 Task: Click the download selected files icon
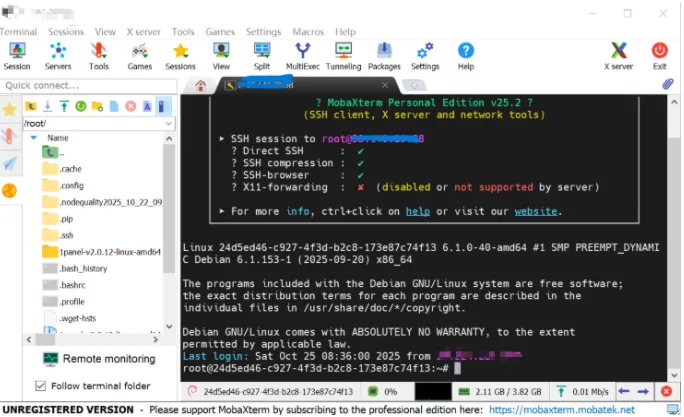tap(48, 106)
